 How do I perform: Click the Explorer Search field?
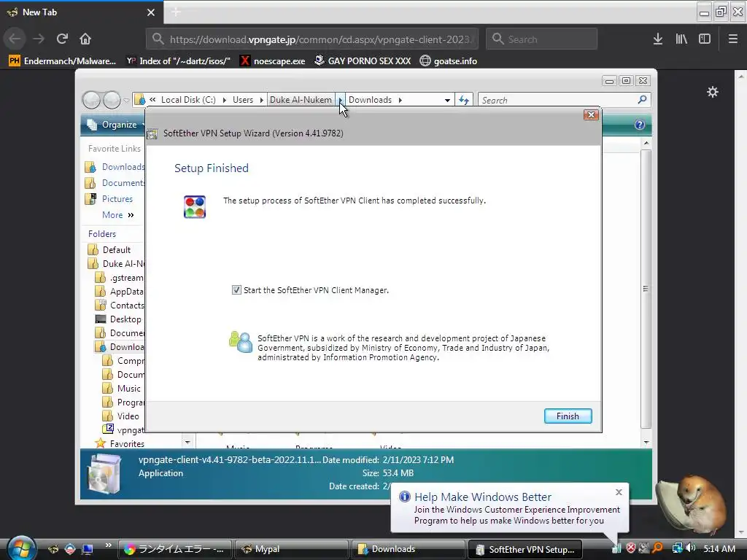click(557, 100)
